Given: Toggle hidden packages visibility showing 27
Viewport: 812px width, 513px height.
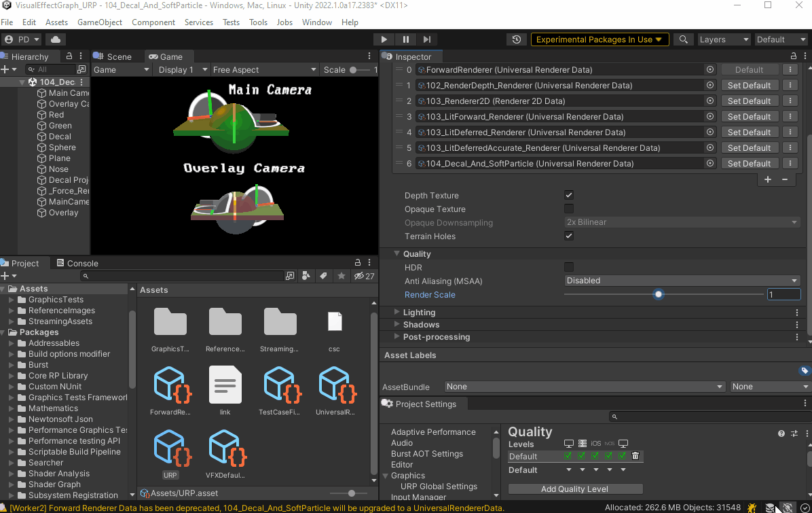Looking at the screenshot, I should [364, 276].
